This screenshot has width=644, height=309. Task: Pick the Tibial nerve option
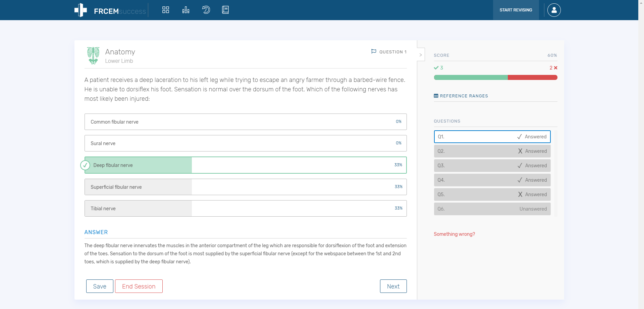(245, 209)
